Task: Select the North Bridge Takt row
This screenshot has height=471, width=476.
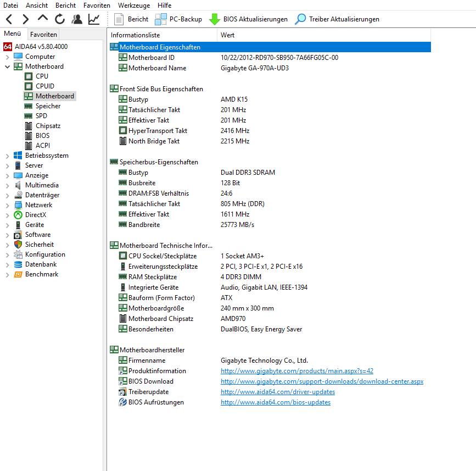Action: pyautogui.click(x=270, y=141)
